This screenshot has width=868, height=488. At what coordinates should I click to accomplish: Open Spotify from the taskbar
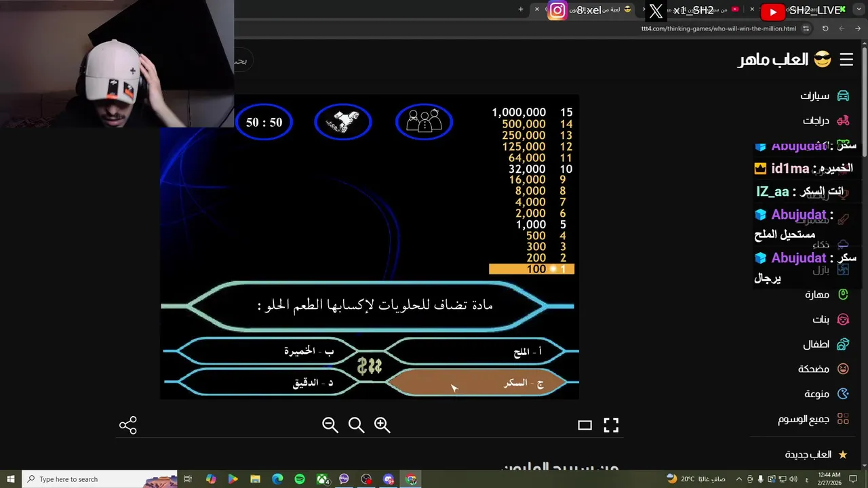pos(300,479)
